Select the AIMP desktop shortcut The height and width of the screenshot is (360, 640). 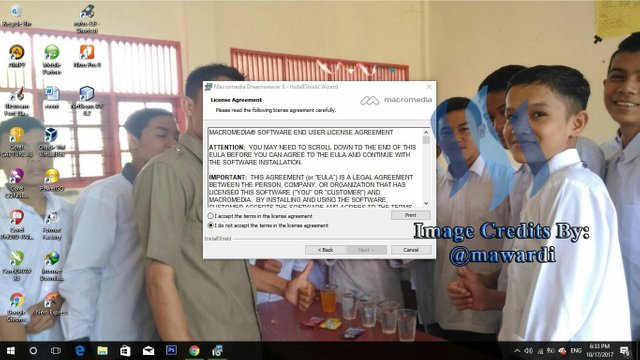[16, 56]
